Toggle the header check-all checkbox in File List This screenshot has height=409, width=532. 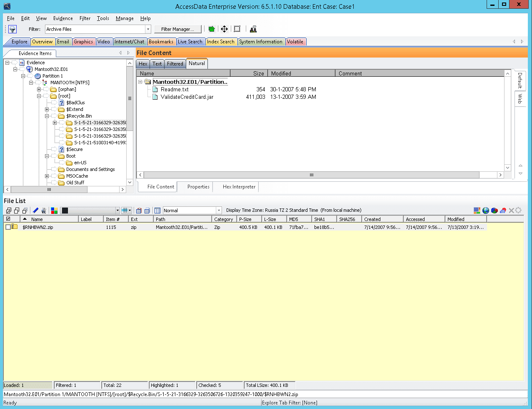tap(8, 219)
